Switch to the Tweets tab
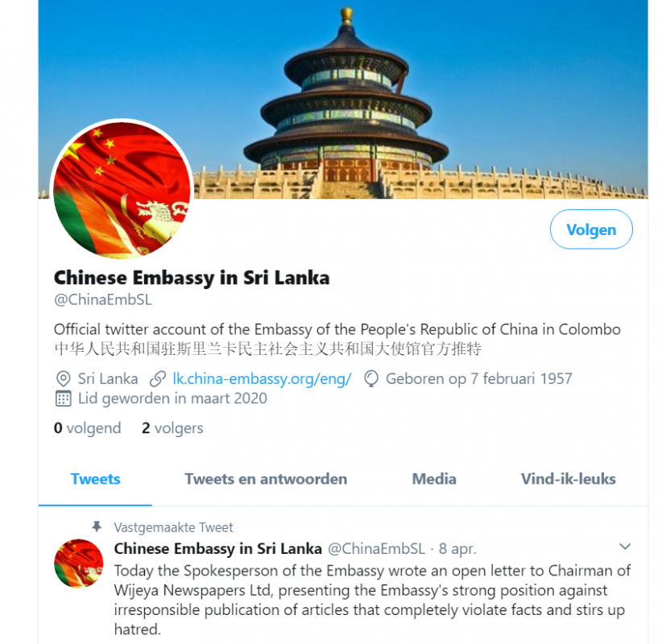 coord(95,479)
